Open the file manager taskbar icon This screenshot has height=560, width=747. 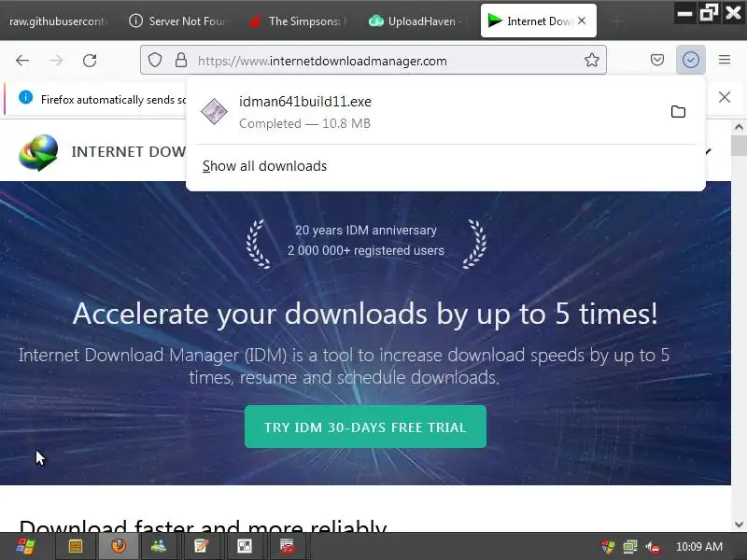(x=76, y=546)
